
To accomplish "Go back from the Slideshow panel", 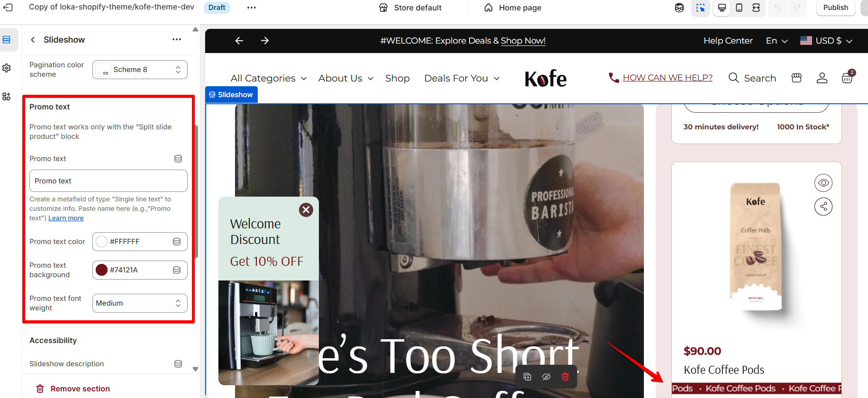I will tap(33, 40).
